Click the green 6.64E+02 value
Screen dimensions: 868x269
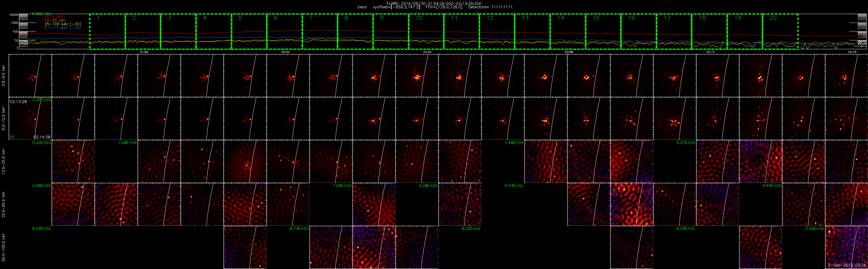pos(514,185)
